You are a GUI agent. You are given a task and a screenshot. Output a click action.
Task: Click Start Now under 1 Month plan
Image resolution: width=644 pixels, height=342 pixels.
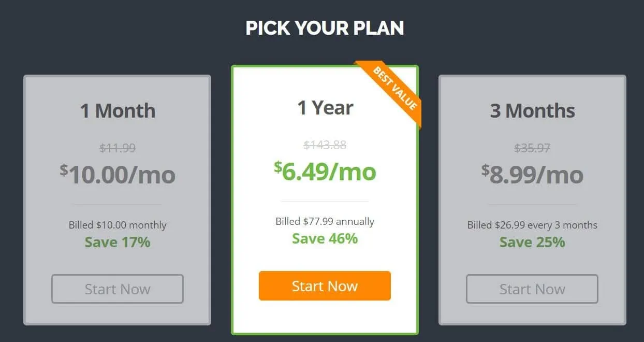pyautogui.click(x=118, y=289)
